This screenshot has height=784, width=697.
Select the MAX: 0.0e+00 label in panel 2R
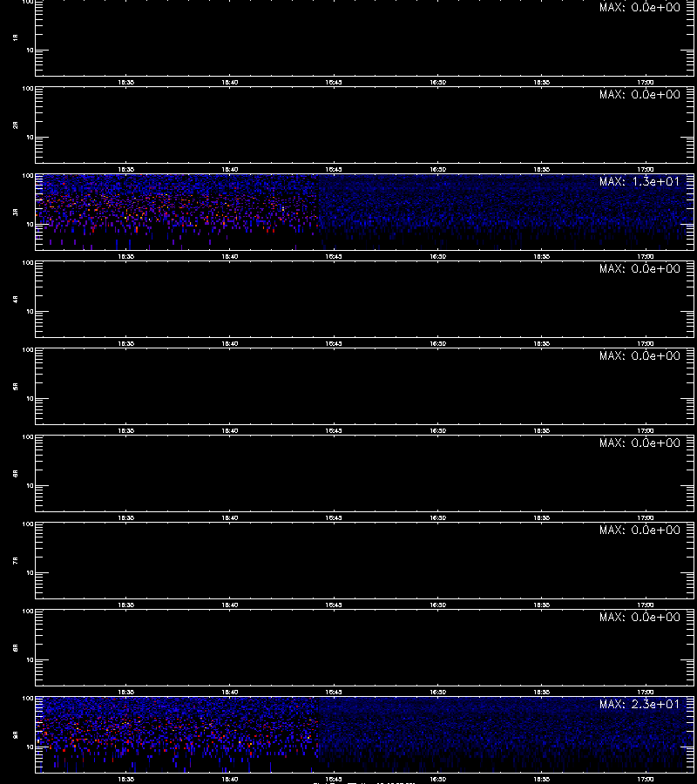click(639, 94)
